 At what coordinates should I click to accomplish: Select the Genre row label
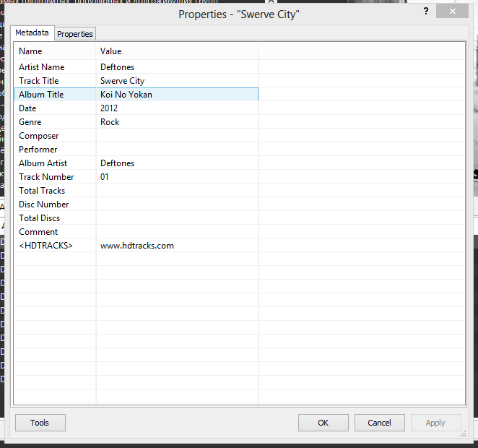30,122
